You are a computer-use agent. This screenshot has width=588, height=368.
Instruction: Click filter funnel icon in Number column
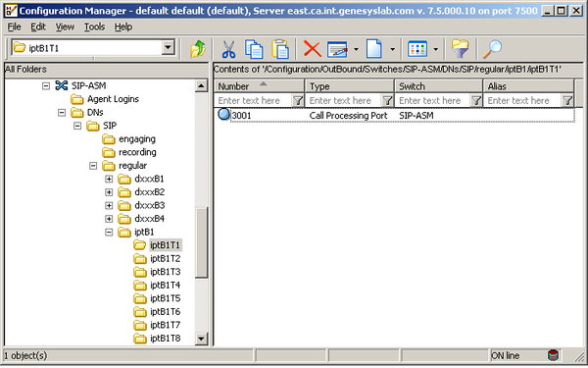click(298, 101)
